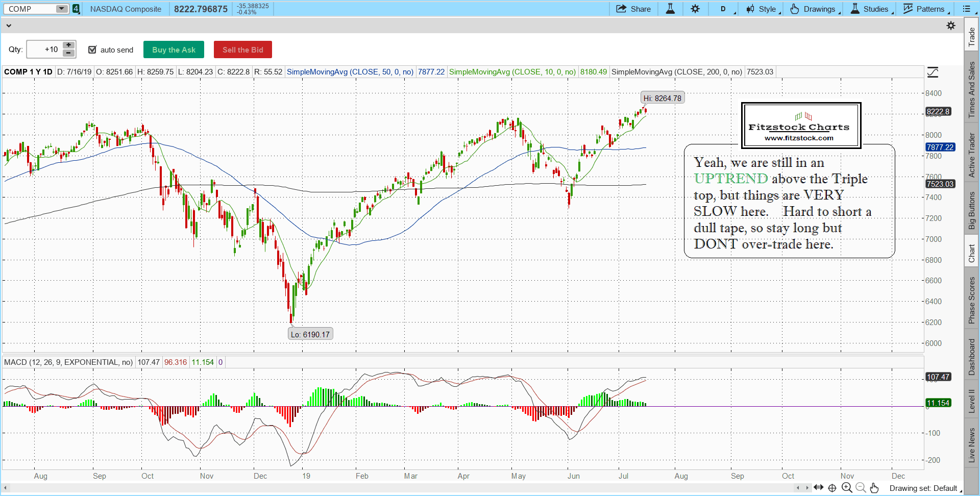Click the Share chart icon
980x496 pixels.
click(x=633, y=9)
